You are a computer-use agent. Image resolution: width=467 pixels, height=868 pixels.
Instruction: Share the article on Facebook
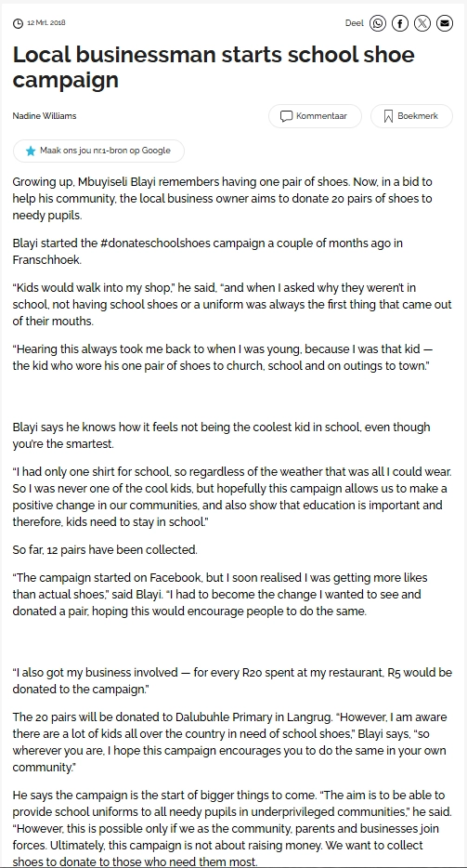(400, 23)
